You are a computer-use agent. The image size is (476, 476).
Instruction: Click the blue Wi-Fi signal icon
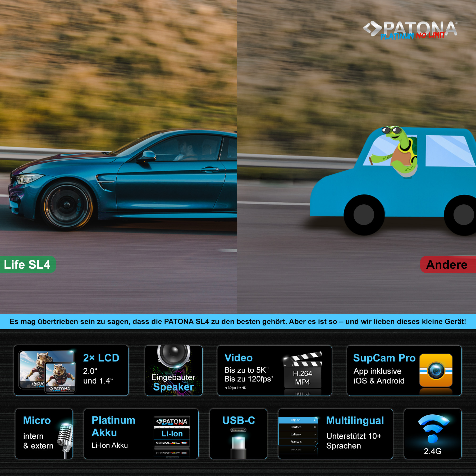point(433,428)
